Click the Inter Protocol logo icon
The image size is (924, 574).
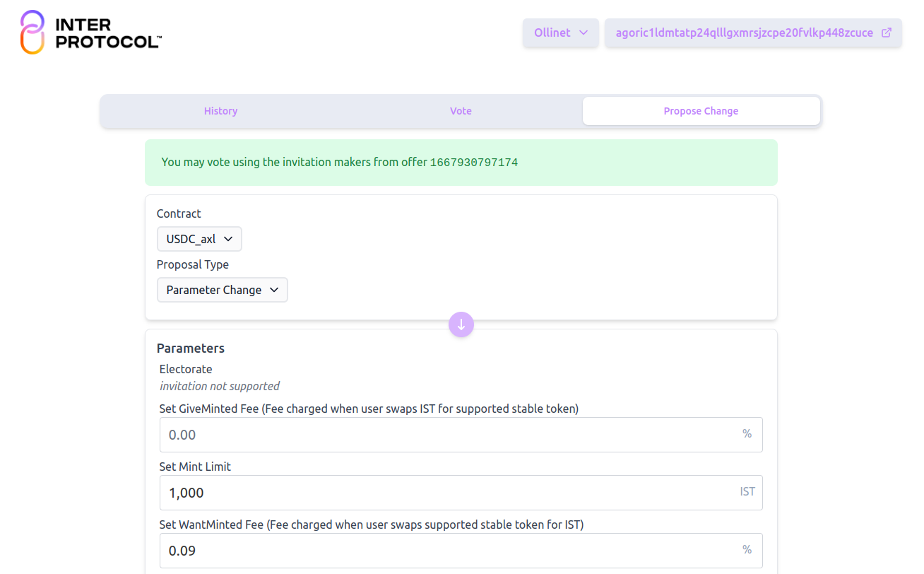pos(32,33)
